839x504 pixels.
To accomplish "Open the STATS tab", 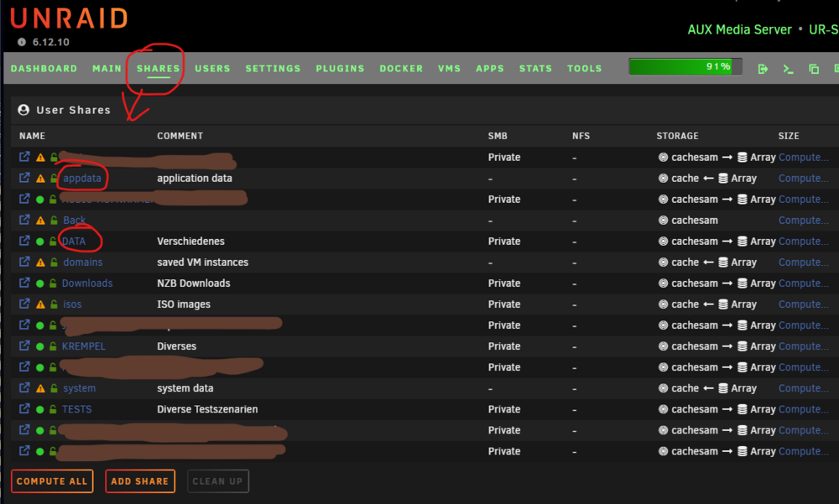I will pyautogui.click(x=535, y=69).
